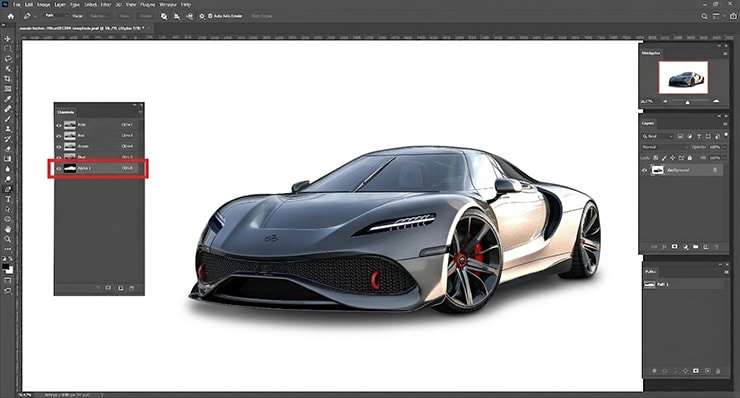Select the Eyedropper tool
Screen dimensions: 740x398
(8, 99)
